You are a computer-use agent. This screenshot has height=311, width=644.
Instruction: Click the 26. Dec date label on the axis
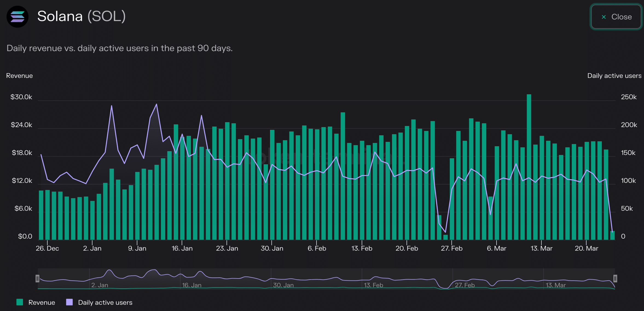point(47,248)
